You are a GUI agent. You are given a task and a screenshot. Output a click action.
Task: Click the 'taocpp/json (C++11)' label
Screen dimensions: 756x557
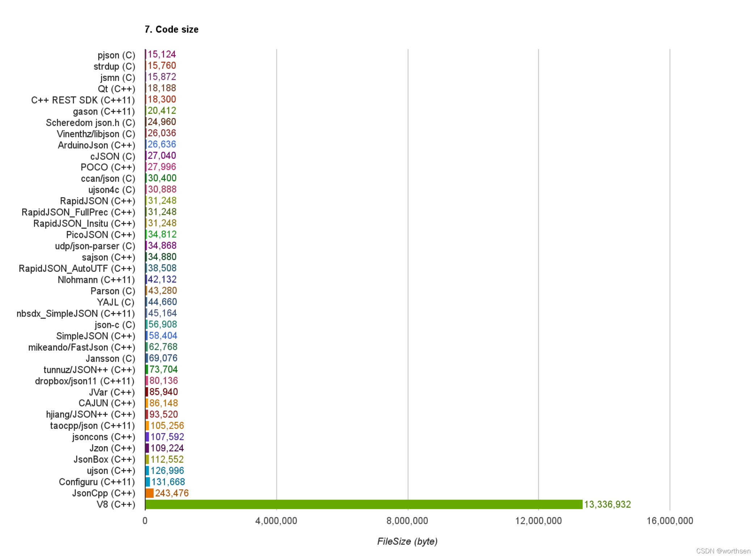pos(92,426)
